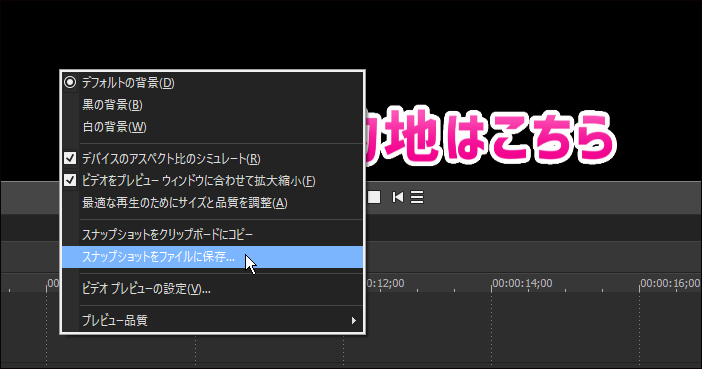Click スナップショットをクリップボードにコピー
This screenshot has height=369, width=702.
point(213,234)
